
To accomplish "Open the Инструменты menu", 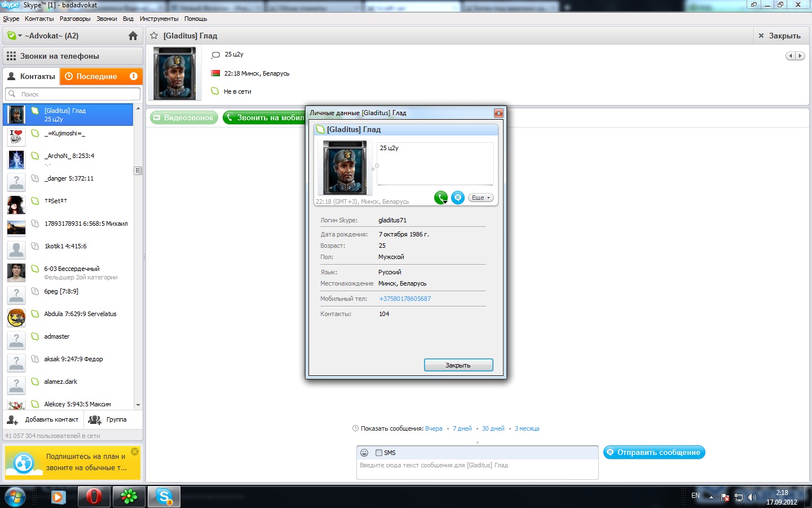I will (159, 19).
